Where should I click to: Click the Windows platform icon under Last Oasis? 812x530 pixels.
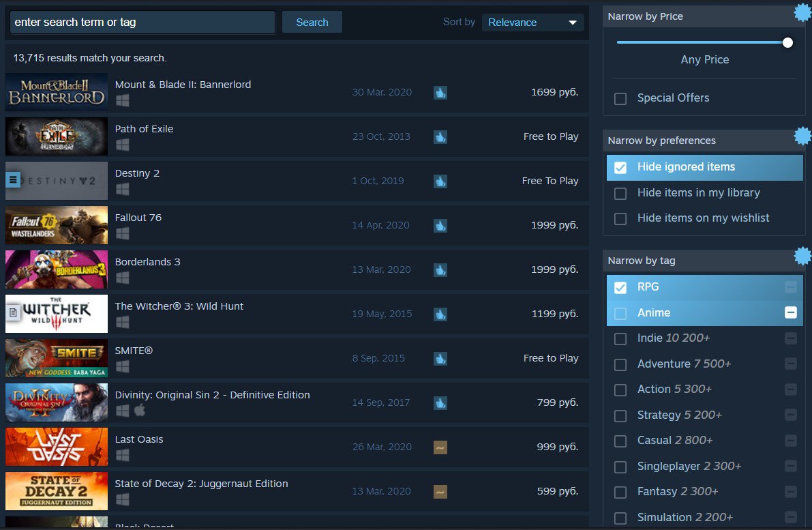coord(122,455)
